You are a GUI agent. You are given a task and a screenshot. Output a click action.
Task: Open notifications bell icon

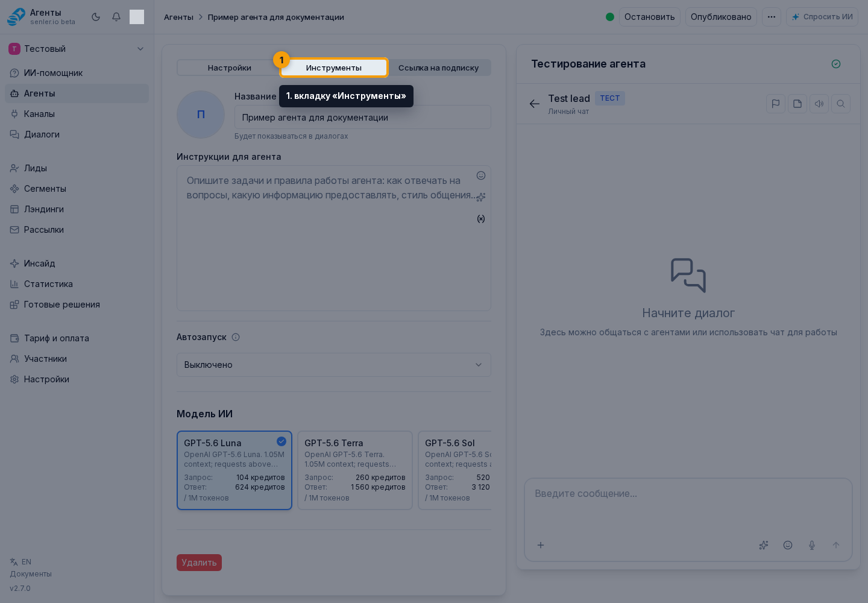click(116, 17)
